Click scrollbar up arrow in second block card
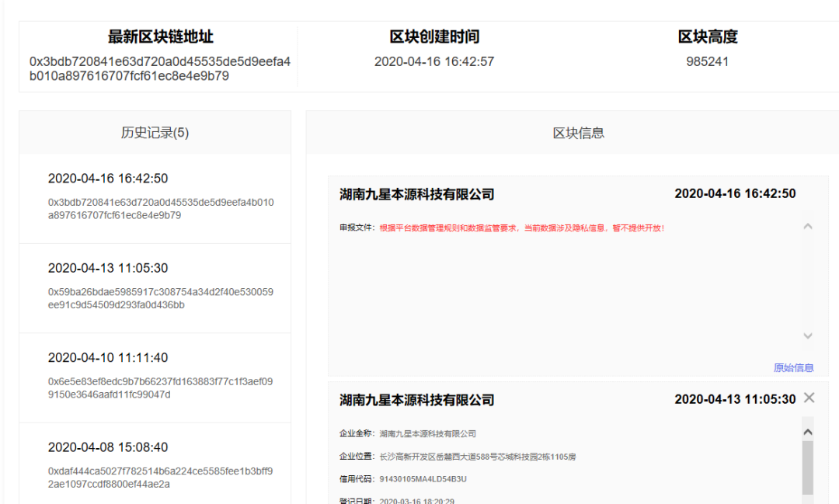Screen dimensions: 839x504 (808, 431)
